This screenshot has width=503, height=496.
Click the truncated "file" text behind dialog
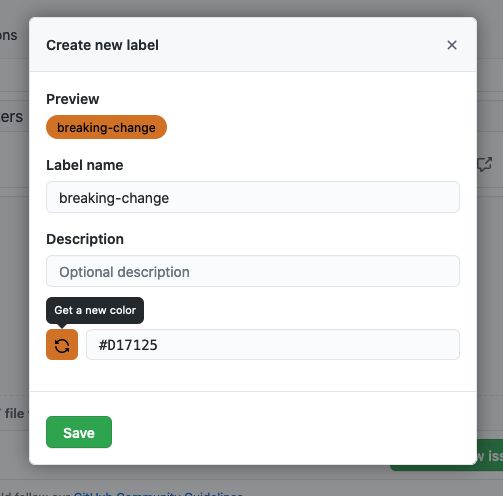coord(14,414)
